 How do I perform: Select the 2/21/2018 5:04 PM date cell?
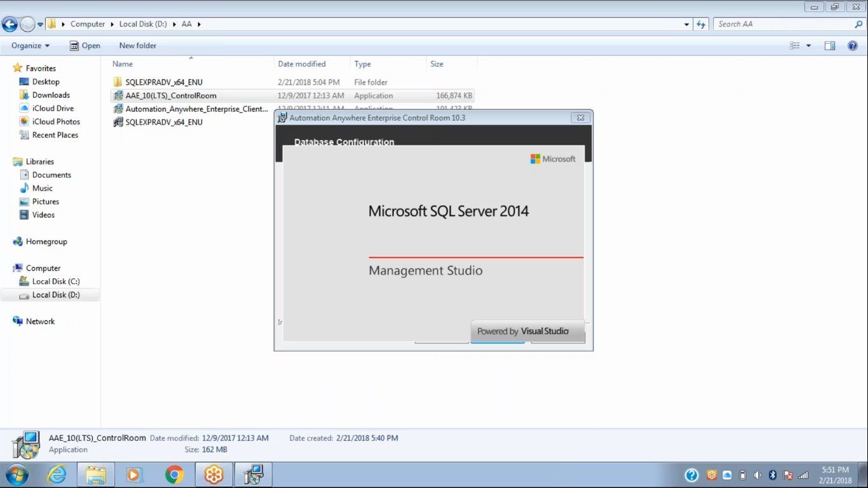(309, 82)
